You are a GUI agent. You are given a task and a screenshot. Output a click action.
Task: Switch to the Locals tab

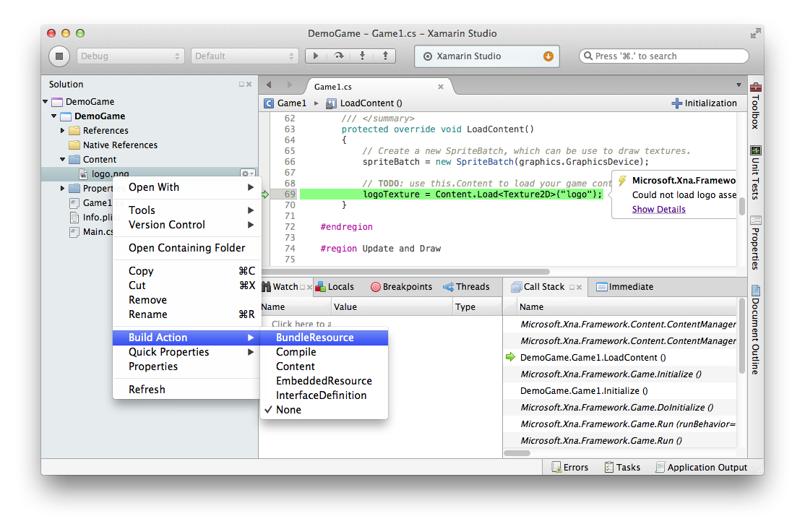335,287
